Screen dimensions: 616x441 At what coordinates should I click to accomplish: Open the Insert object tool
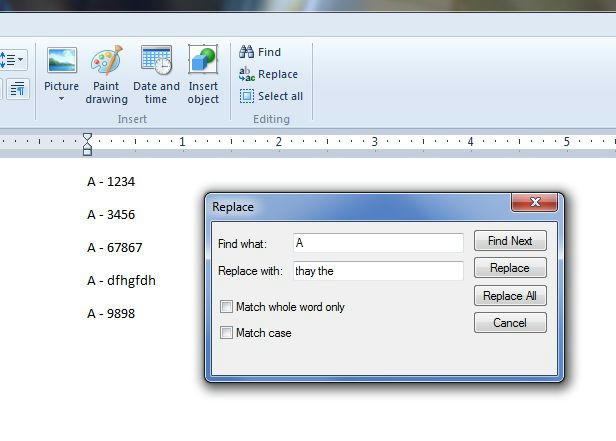(x=203, y=75)
